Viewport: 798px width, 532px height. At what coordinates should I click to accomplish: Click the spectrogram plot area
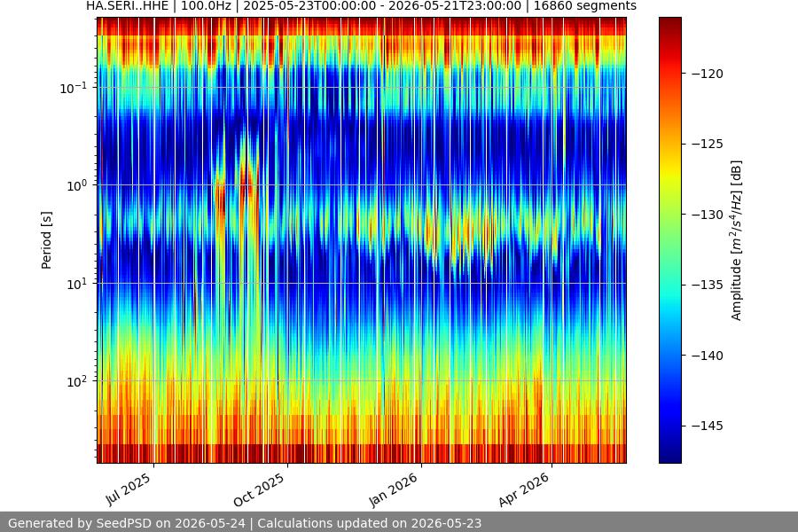[x=362, y=240]
